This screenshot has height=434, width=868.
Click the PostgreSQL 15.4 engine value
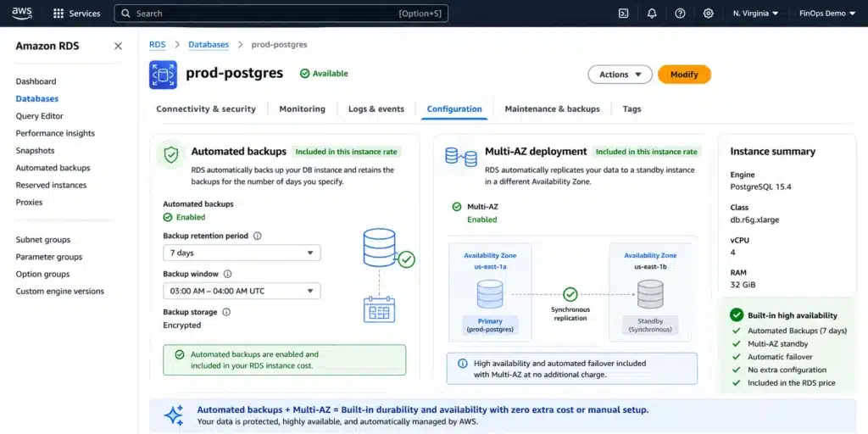760,186
